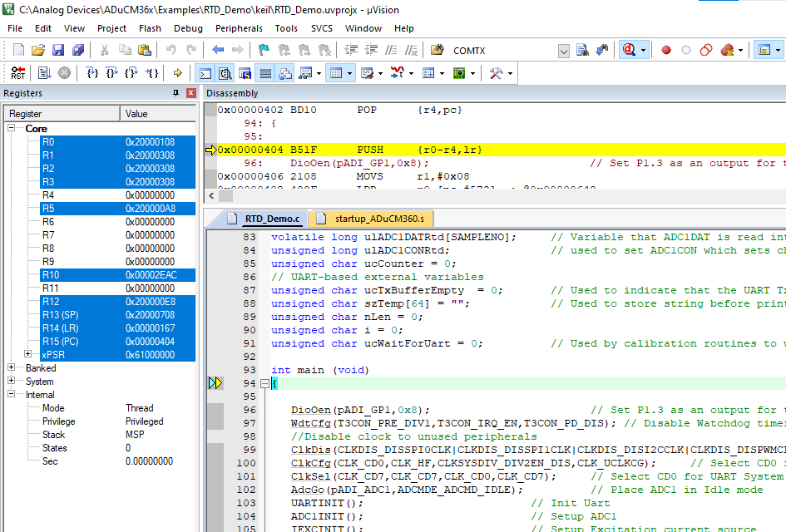The width and height of the screenshot is (786, 532).
Task: Click the Step Over braces icon
Action: pyautogui.click(x=111, y=73)
